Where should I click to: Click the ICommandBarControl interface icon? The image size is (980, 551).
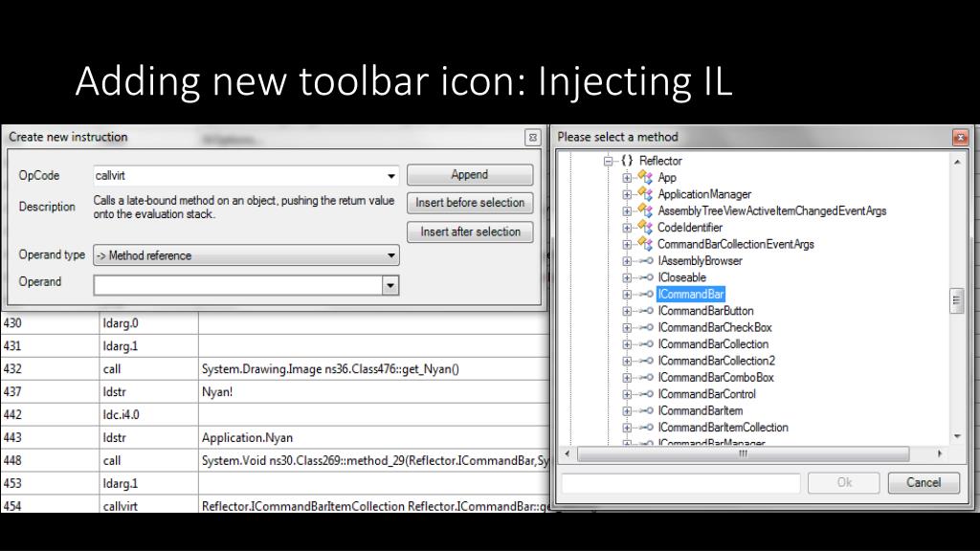pyautogui.click(x=646, y=394)
